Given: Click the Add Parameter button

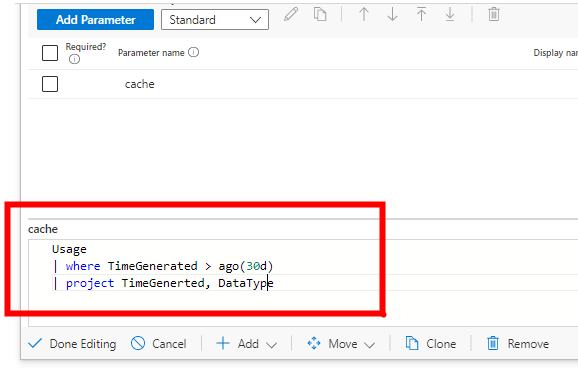Looking at the screenshot, I should click(95, 20).
